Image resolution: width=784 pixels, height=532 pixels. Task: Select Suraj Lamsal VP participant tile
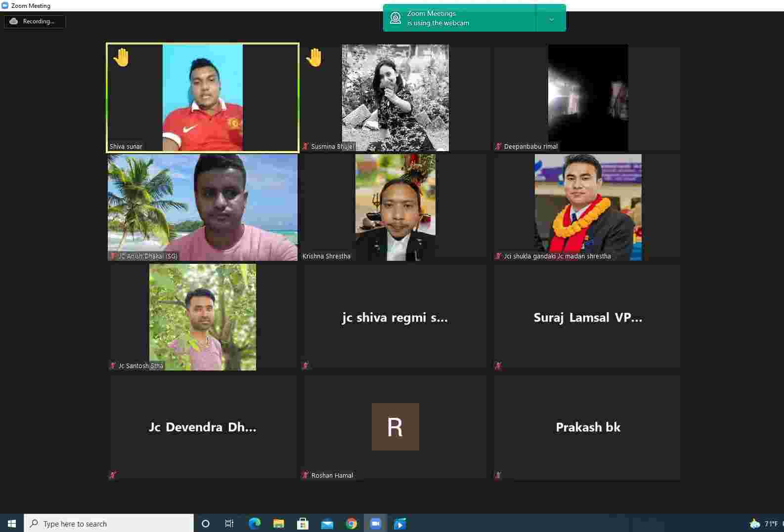click(587, 317)
